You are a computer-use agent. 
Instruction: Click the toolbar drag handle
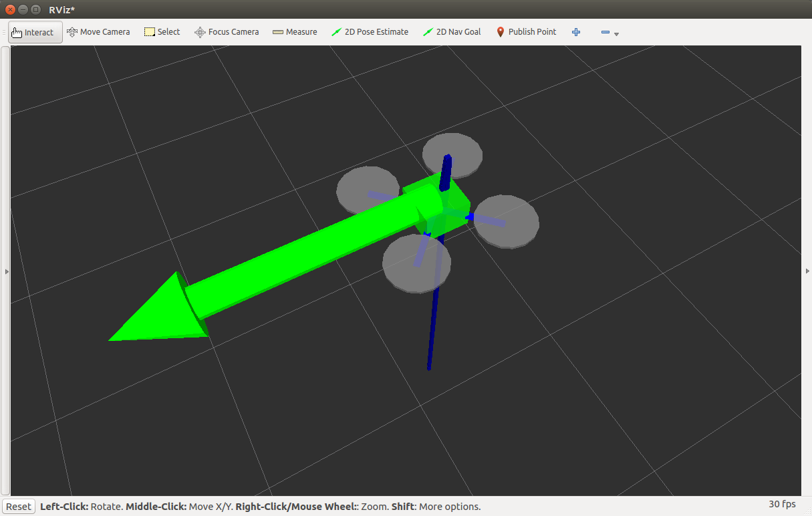pos(5,32)
